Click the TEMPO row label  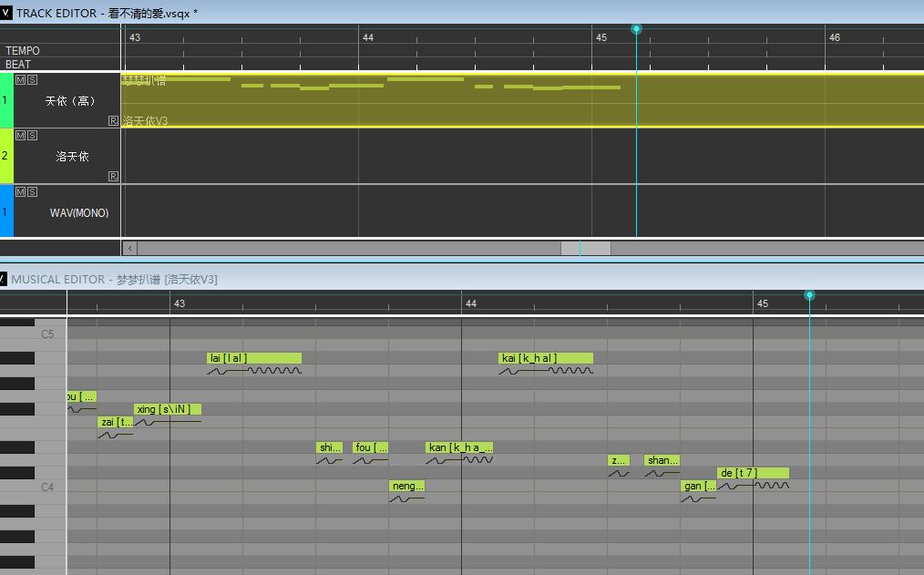[23, 51]
